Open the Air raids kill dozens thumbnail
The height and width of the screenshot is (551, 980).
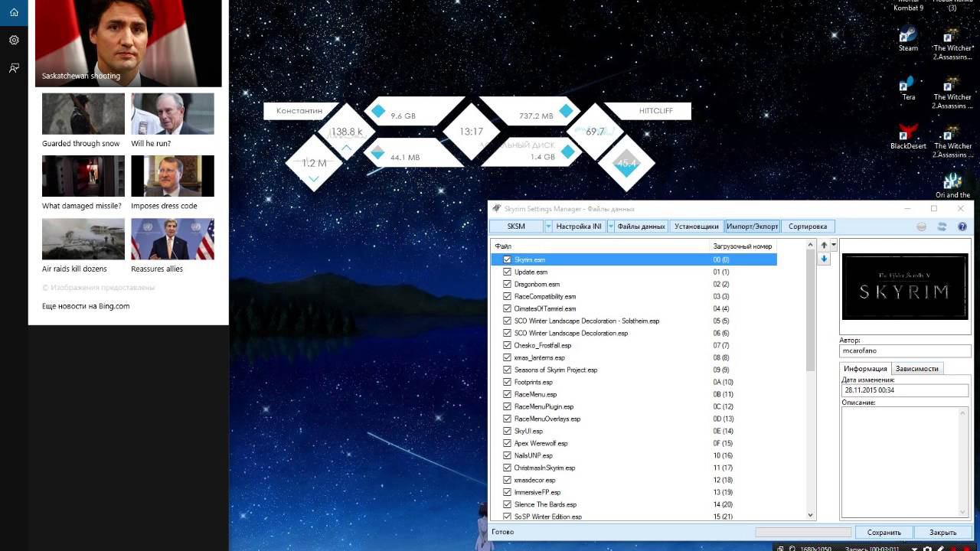point(83,239)
